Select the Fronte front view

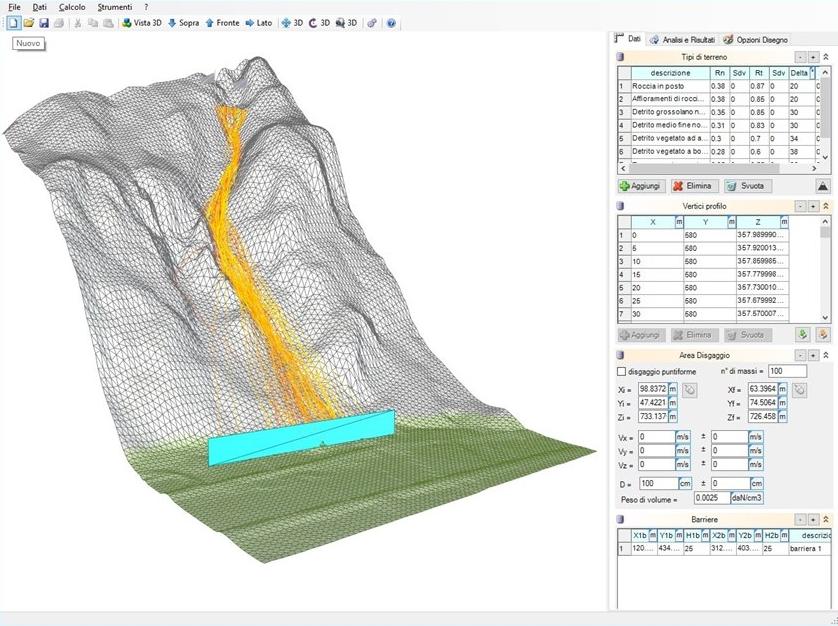pos(222,23)
